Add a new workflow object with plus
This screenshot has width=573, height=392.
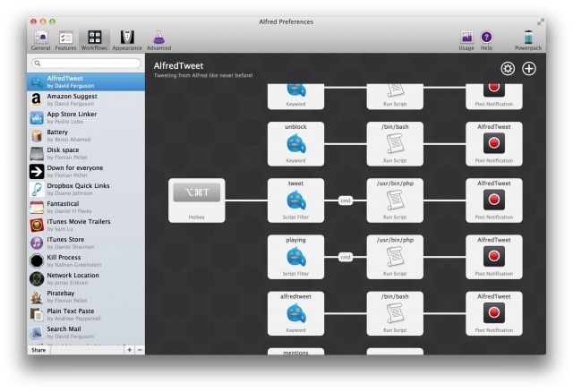pyautogui.click(x=528, y=69)
